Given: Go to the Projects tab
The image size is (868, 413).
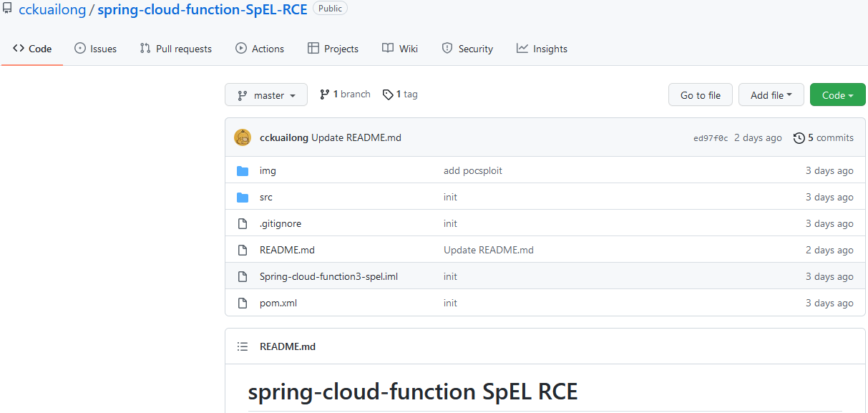Looking at the screenshot, I should pyautogui.click(x=333, y=49).
